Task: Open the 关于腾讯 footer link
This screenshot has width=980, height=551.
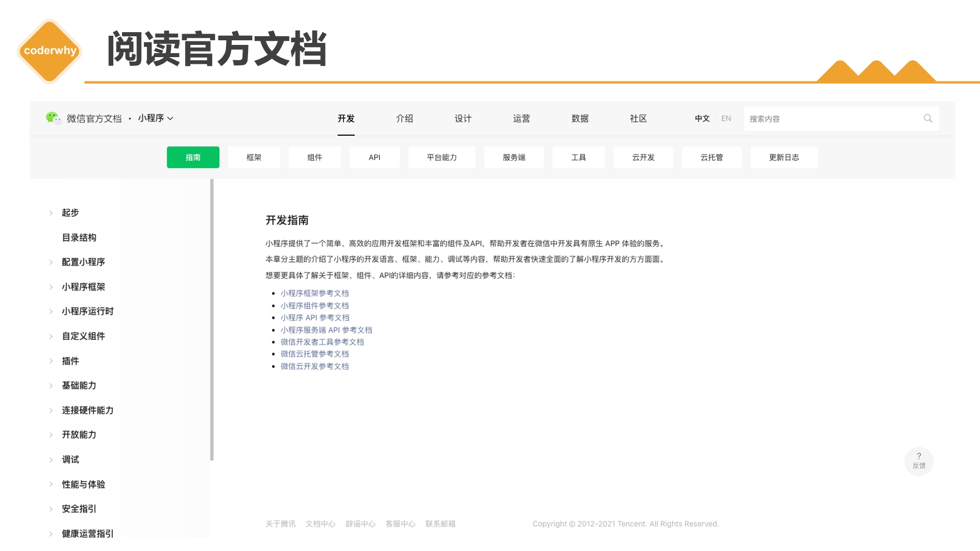Action: coord(281,524)
